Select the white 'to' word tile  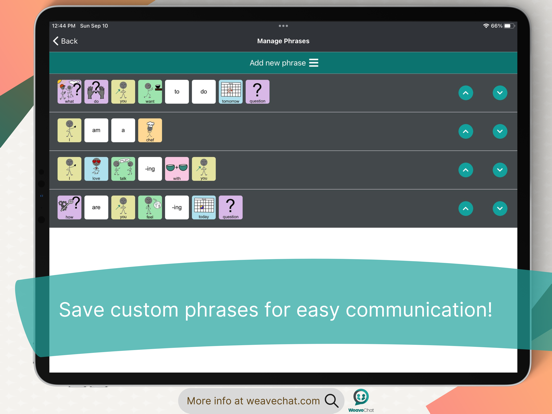(177, 92)
